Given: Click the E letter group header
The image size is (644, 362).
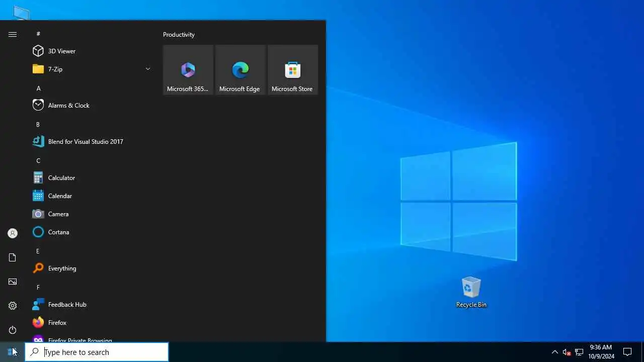Looking at the screenshot, I should tap(38, 251).
